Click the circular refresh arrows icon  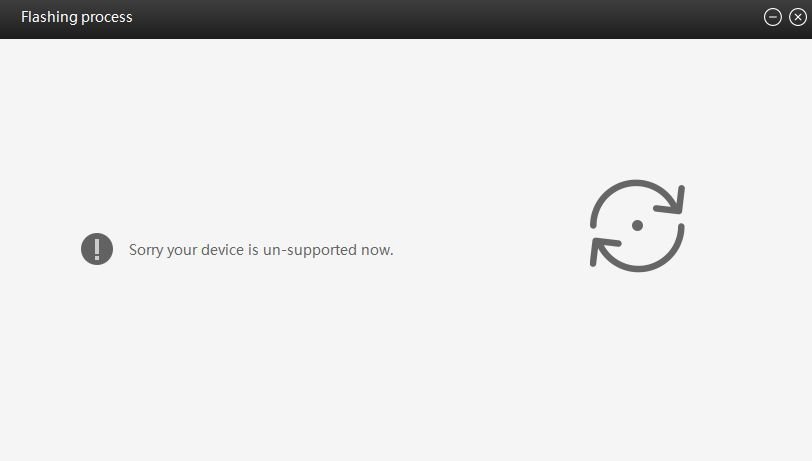(x=637, y=226)
